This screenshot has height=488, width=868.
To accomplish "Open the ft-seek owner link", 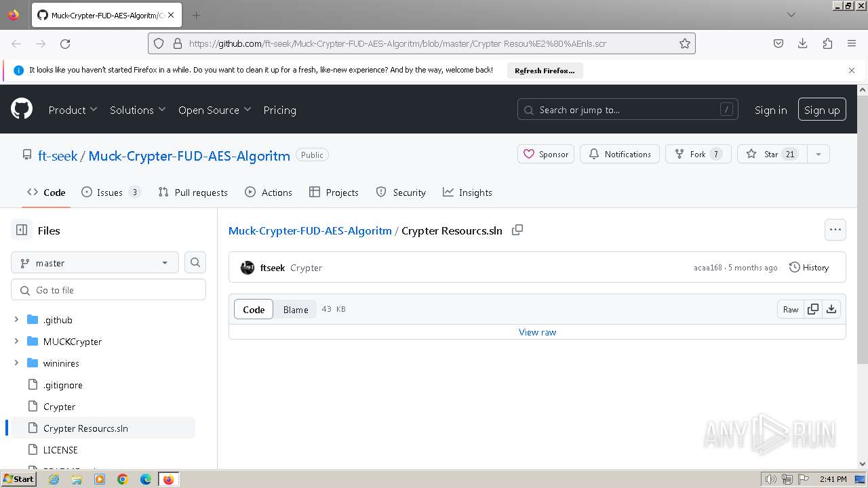I will point(58,155).
